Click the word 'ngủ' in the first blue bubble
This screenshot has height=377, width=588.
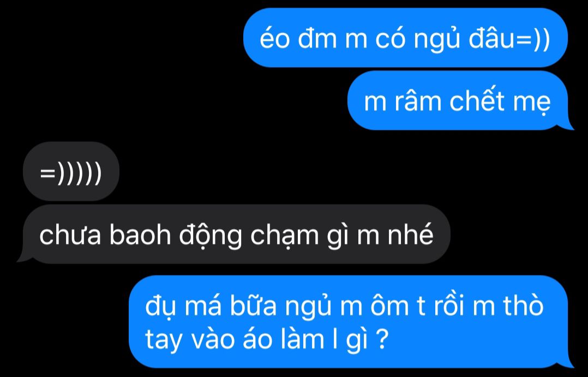click(436, 39)
